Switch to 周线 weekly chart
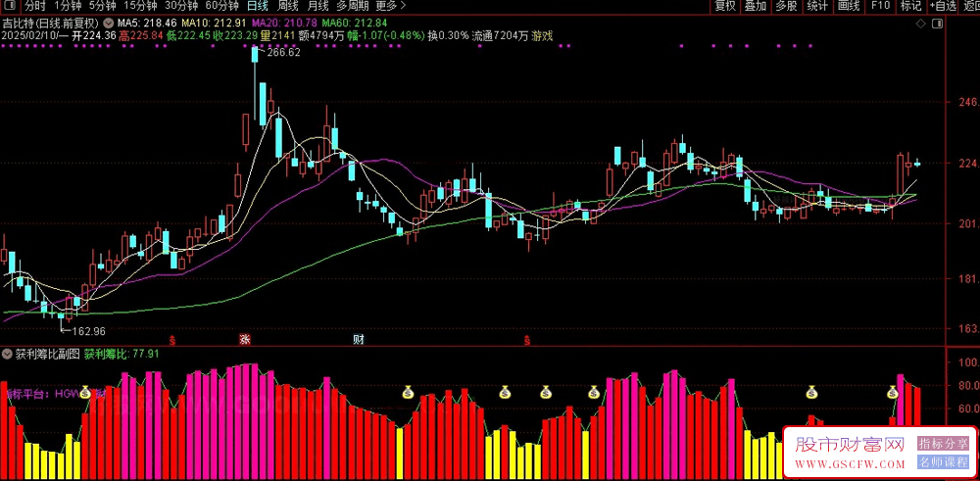 tap(287, 6)
